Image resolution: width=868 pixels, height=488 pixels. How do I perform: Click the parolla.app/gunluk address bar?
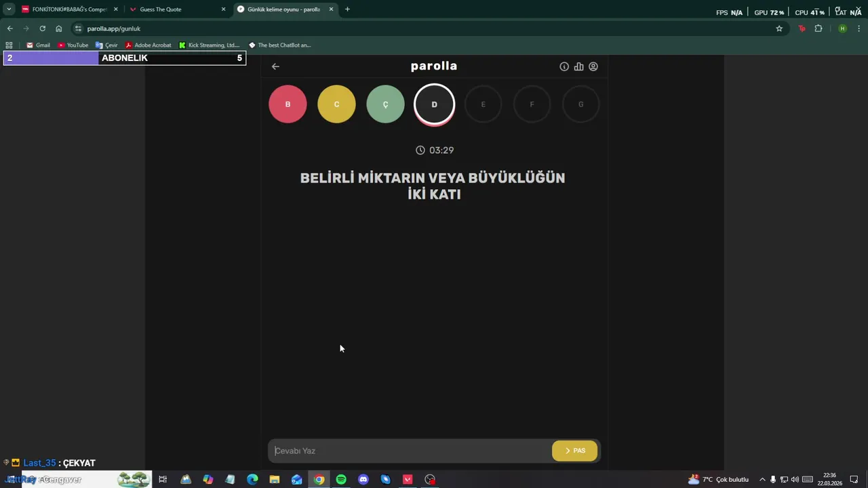click(429, 28)
